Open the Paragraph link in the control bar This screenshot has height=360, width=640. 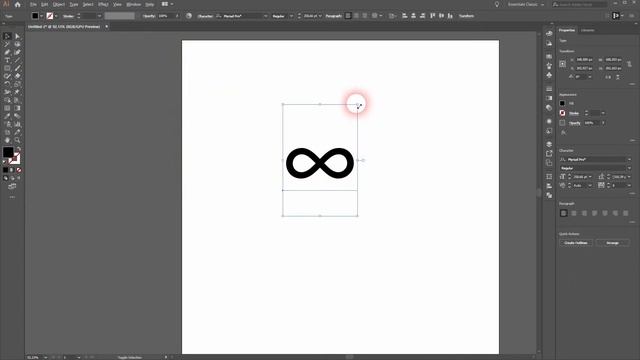pyautogui.click(x=333, y=16)
